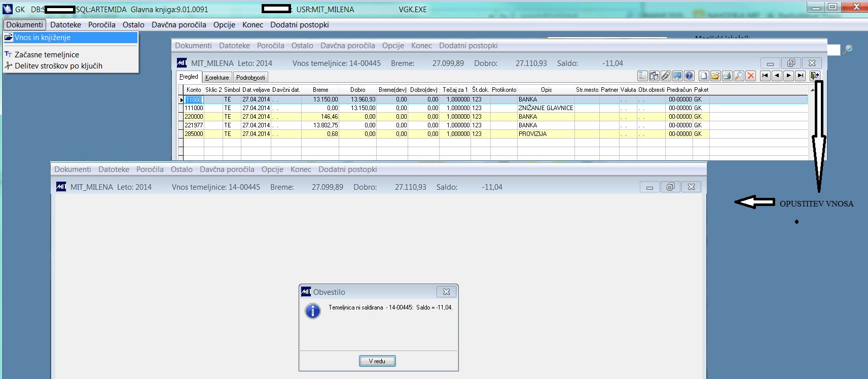Exit the entry with the door icon

coord(814,76)
